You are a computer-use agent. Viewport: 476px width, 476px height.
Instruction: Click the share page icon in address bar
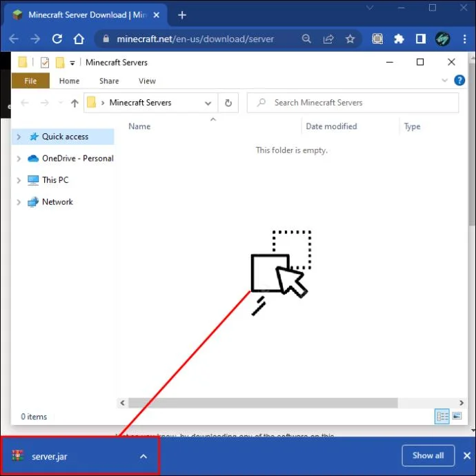pyautogui.click(x=328, y=39)
